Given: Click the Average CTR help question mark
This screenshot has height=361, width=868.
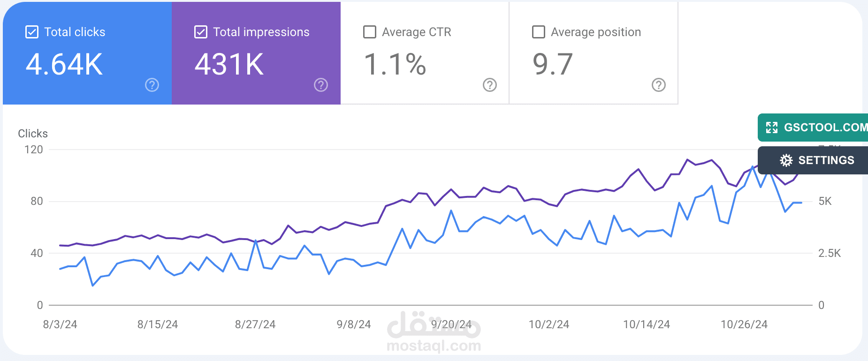Looking at the screenshot, I should tap(490, 85).
